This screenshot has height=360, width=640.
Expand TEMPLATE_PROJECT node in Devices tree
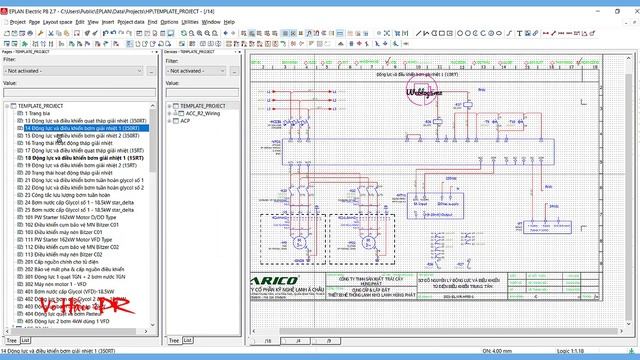(169, 106)
